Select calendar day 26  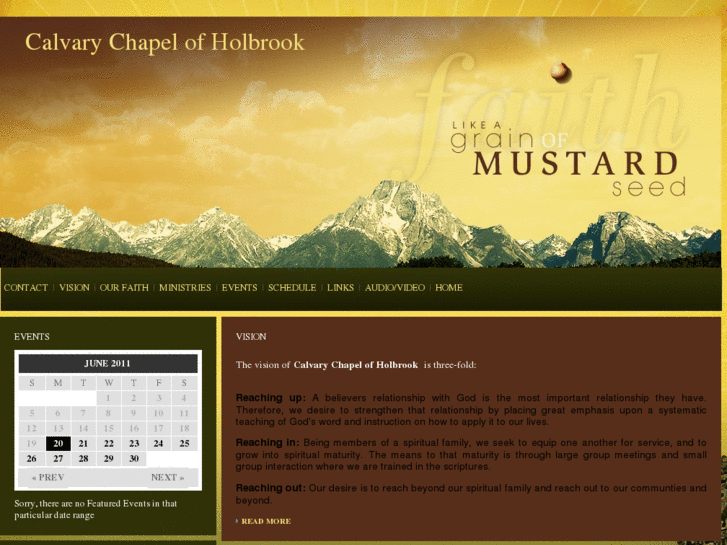[32, 459]
